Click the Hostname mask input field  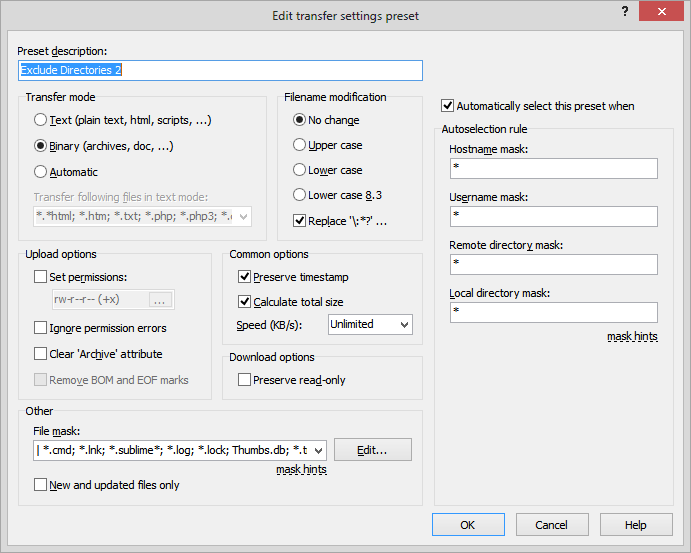click(553, 168)
